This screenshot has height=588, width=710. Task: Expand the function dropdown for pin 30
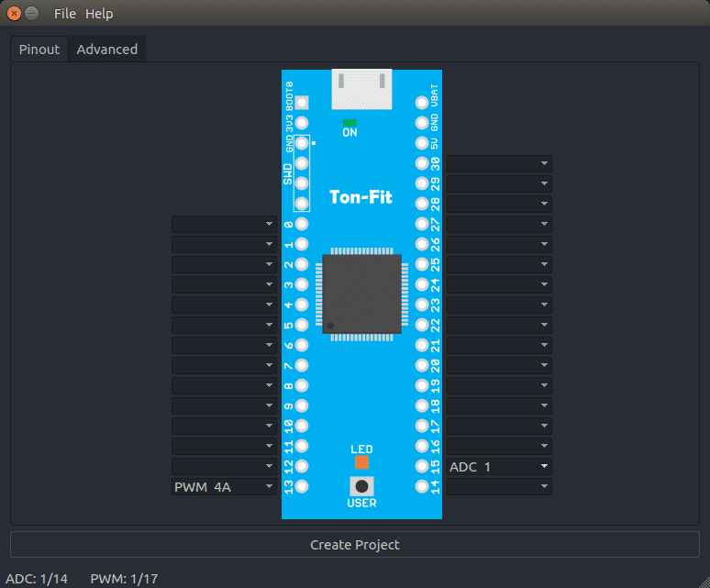click(499, 163)
